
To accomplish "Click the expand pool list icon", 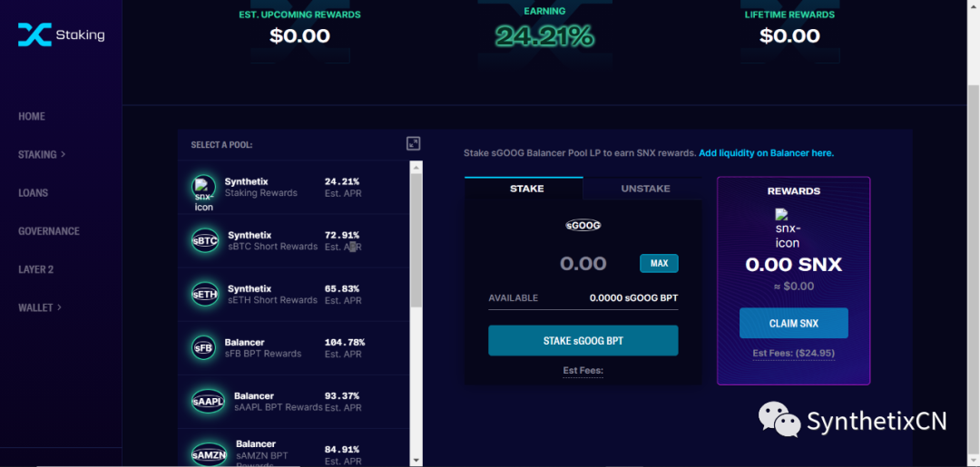I will 413,143.
